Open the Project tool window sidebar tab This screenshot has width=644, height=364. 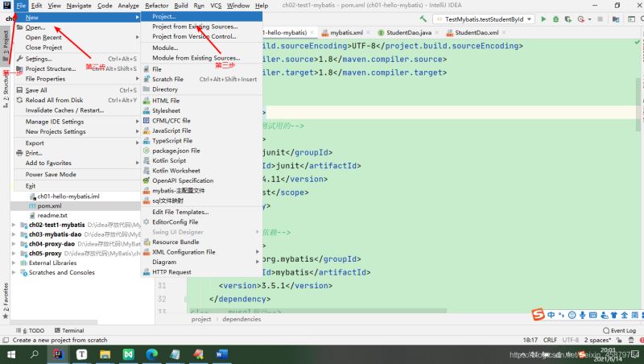click(6, 45)
